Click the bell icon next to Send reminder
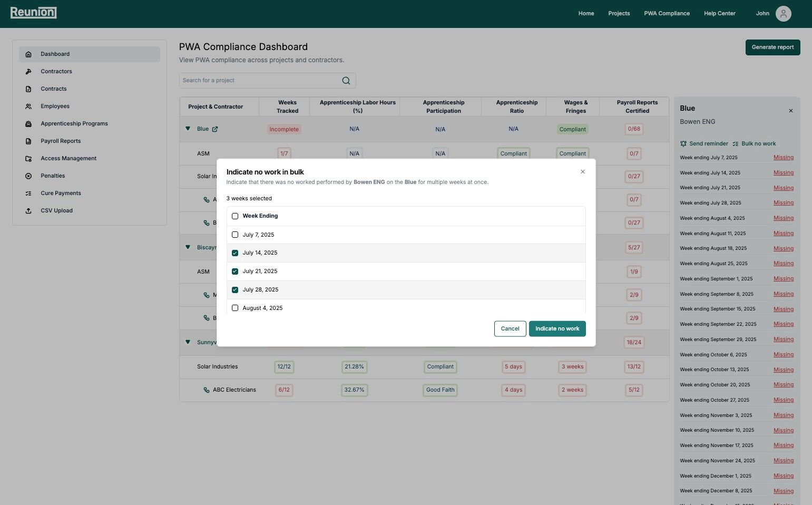This screenshot has height=505, width=812. (683, 144)
